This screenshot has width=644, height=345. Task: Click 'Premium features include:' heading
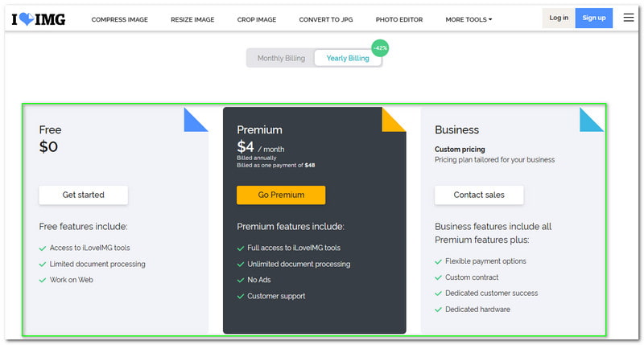tap(291, 227)
